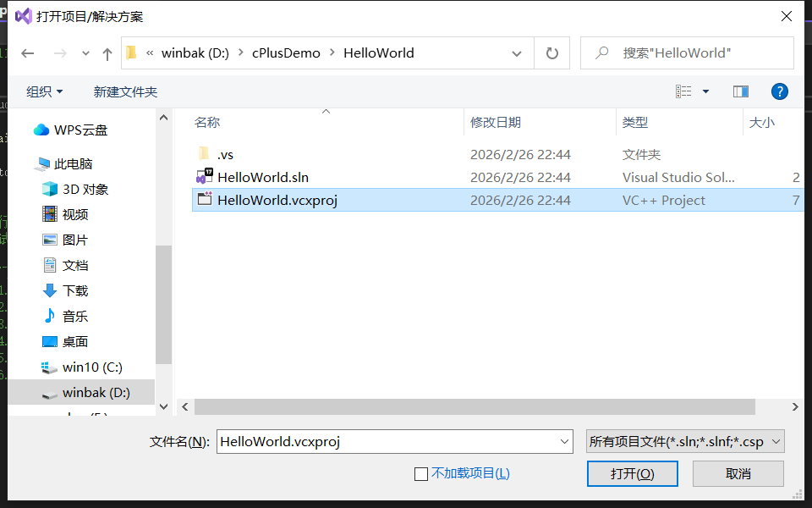Click the 图片 picture icon
812x508 pixels.
coord(50,240)
